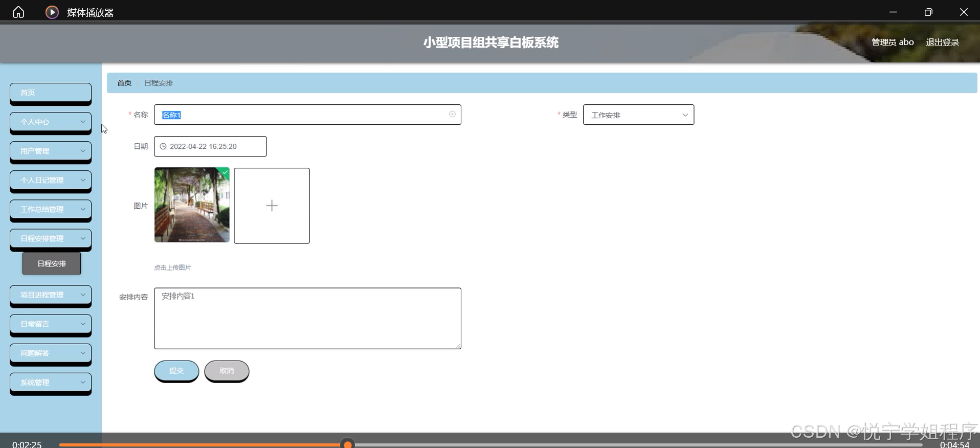Click the video progress slider handle
This screenshot has width=980, height=448.
pyautogui.click(x=348, y=444)
